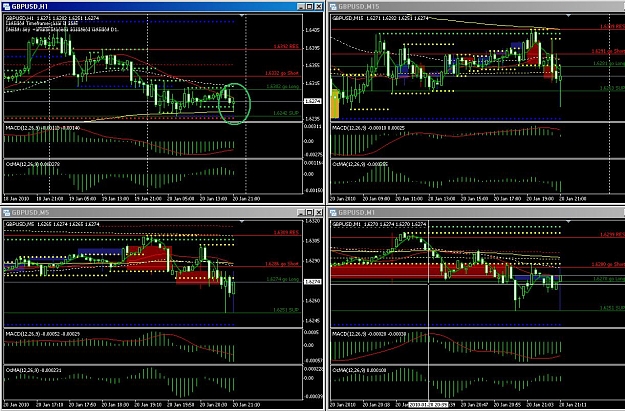Viewport: 625px width, 411px height.
Task: Click the '1.6274 go Long' label in M5 chart
Action: point(283,279)
